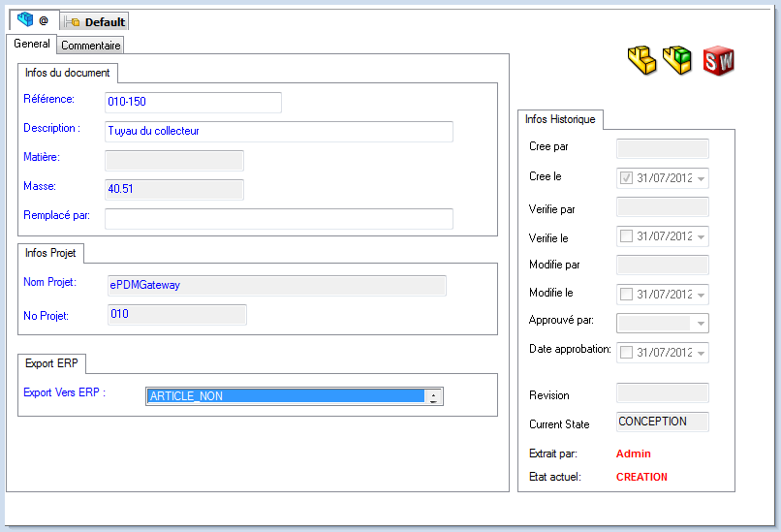Viewport: 781px width, 532px height.
Task: Tick the Date approbation checkbox
Action: pos(626,352)
